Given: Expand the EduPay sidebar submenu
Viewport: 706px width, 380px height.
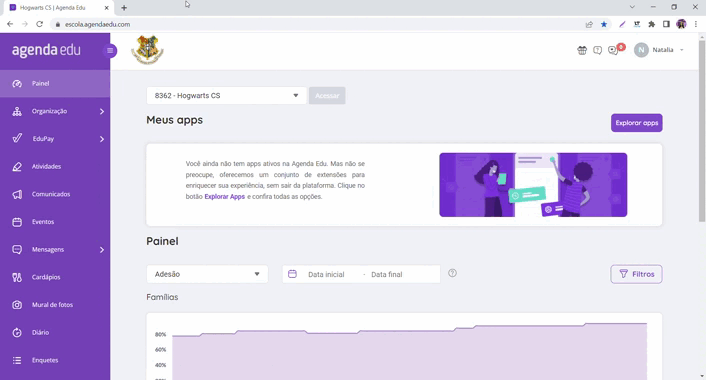Looking at the screenshot, I should pyautogui.click(x=102, y=139).
